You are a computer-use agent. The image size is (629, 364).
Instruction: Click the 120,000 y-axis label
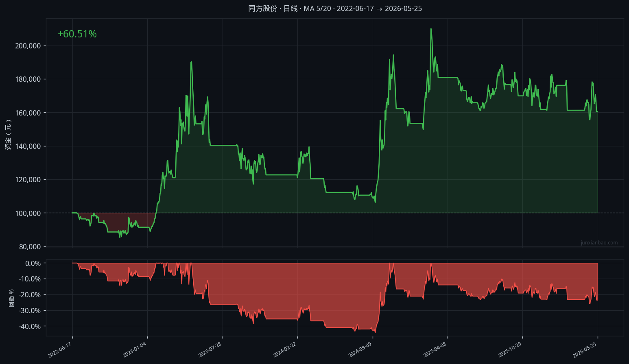(x=28, y=180)
